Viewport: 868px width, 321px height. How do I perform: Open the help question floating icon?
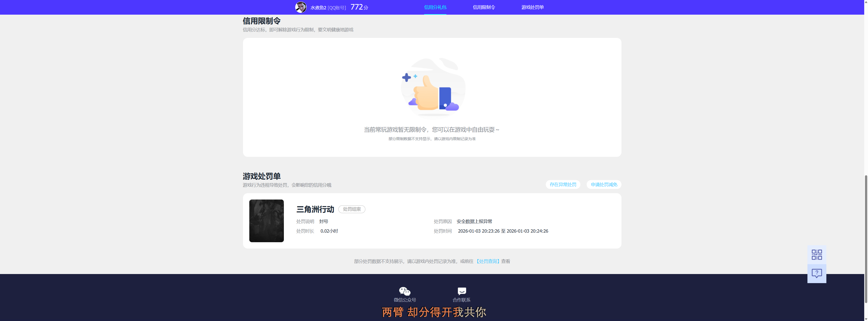[817, 274]
